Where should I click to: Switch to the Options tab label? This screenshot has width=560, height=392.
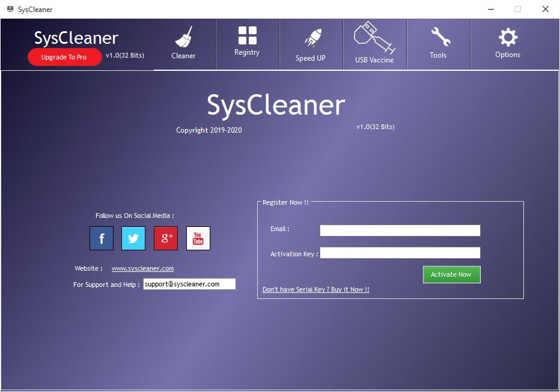click(x=508, y=55)
